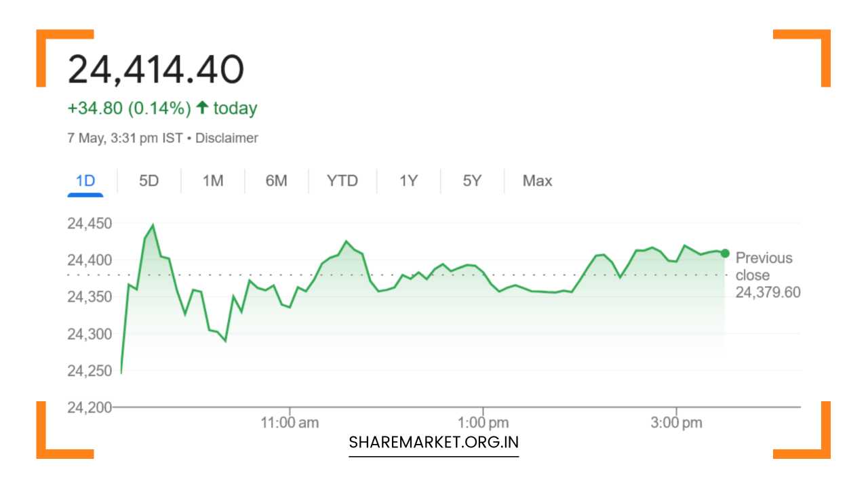
Task: Open the 5Y chart range
Action: click(x=472, y=181)
